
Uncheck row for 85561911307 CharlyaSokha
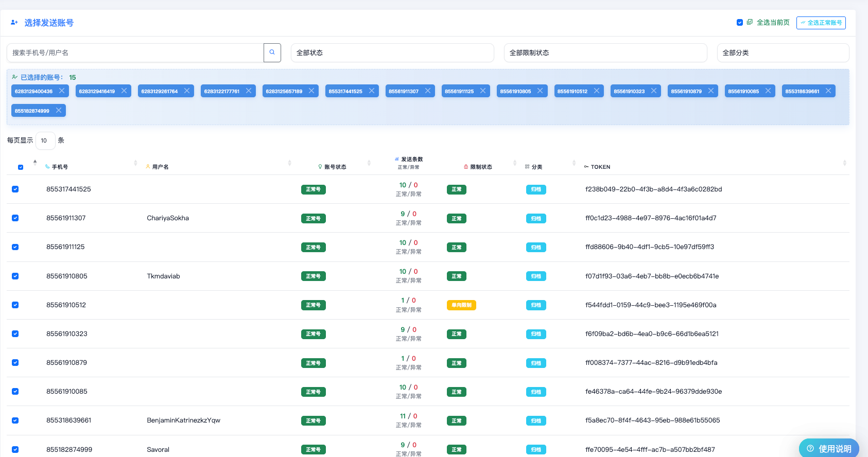tap(15, 218)
